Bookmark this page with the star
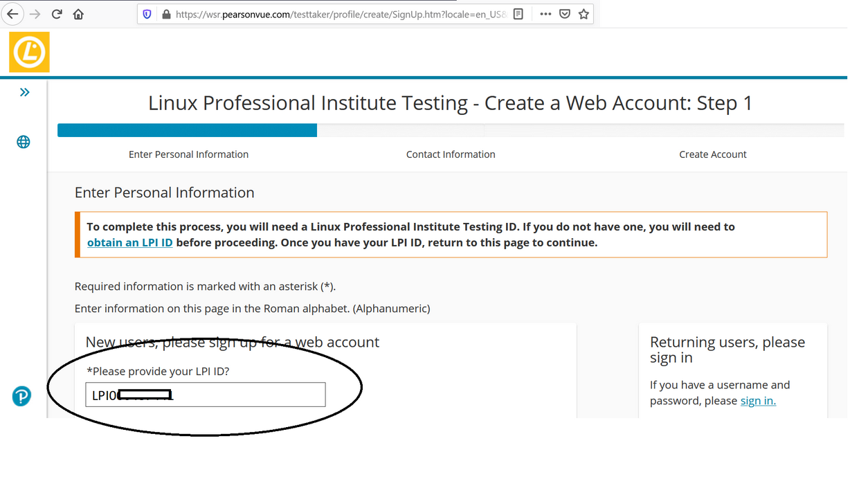Screen dimensions: 868x488 tap(584, 14)
